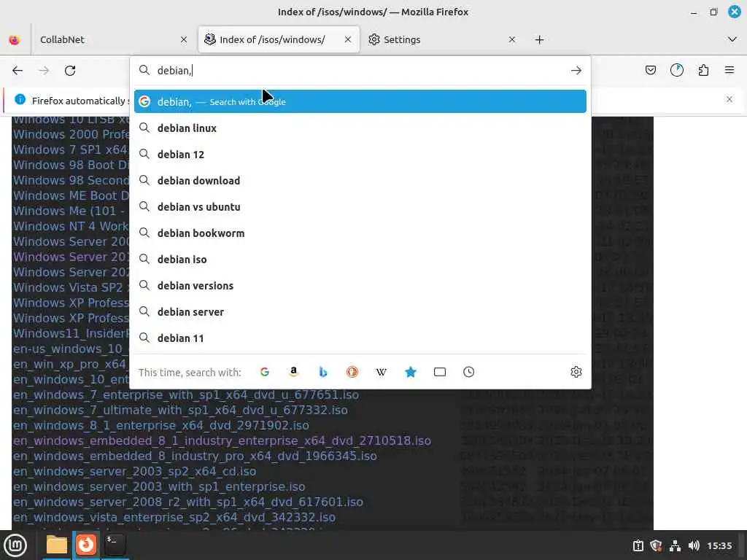The width and height of the screenshot is (747, 560).
Task: Search in open Tabs icon
Action: [x=440, y=372]
